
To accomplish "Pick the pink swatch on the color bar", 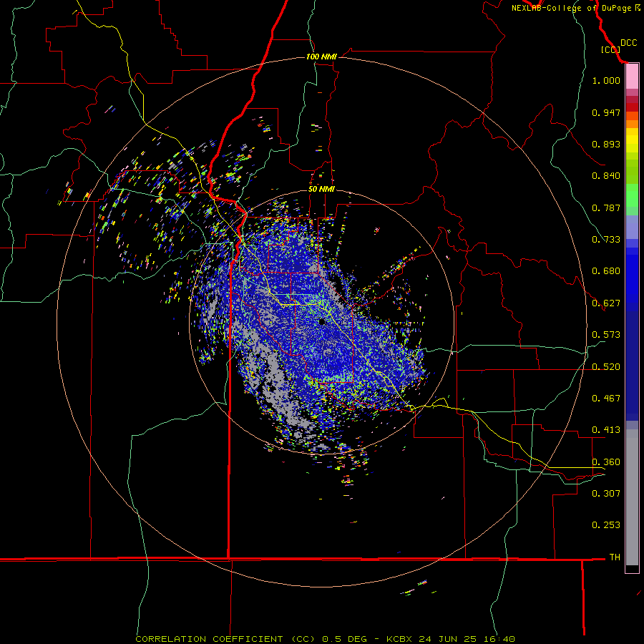I will point(632,77).
